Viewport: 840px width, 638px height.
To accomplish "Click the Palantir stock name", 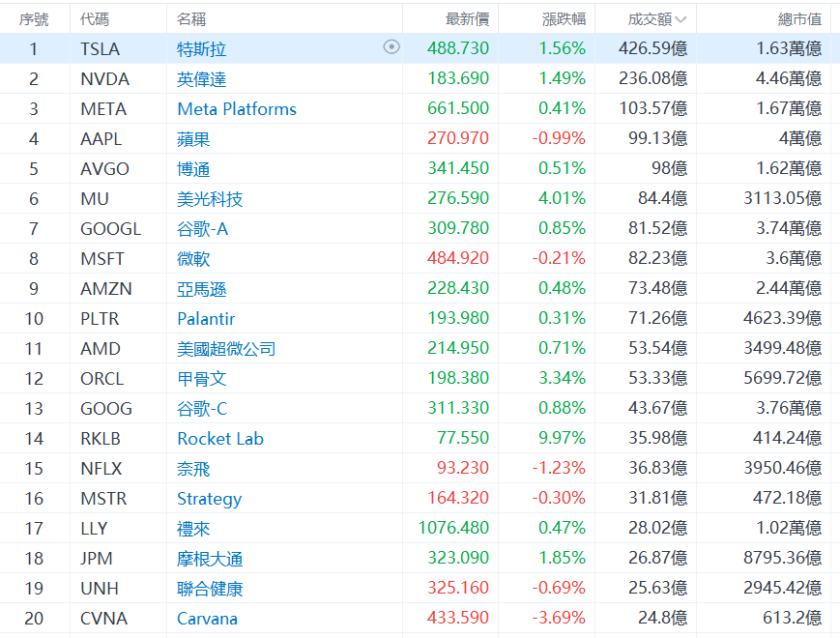I will pos(206,319).
